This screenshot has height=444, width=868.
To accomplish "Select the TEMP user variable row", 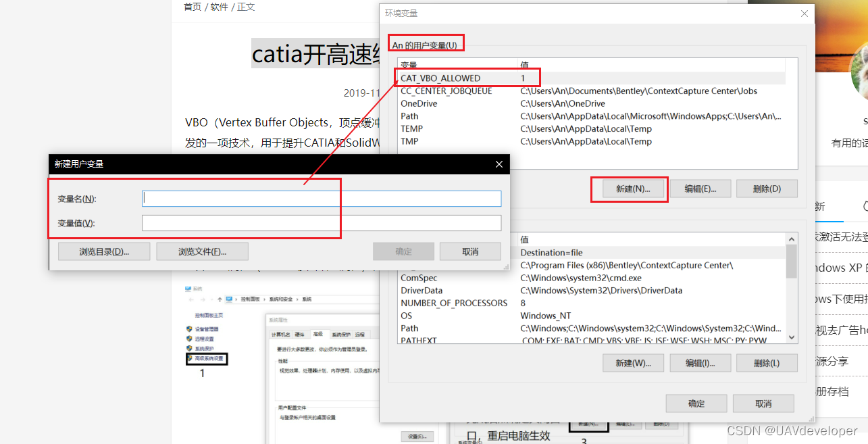I will tap(412, 128).
